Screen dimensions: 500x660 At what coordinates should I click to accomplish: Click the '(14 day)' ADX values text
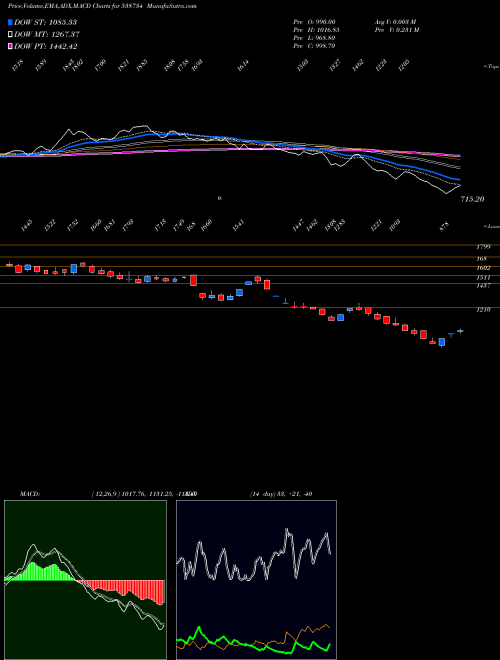[281, 494]
